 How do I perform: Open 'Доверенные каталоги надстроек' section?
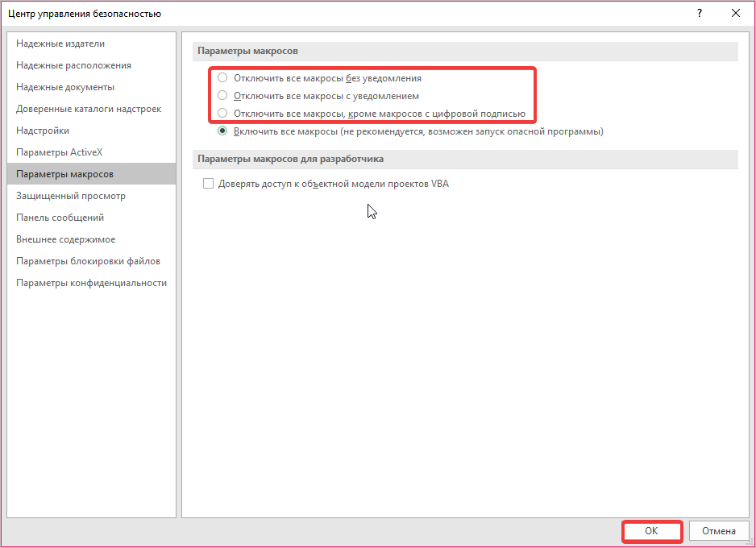[89, 109]
